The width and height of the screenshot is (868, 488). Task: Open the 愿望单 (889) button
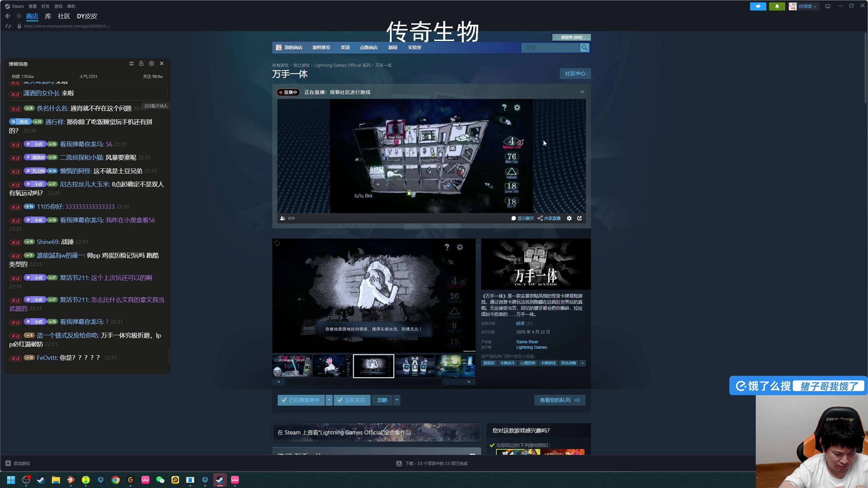(x=572, y=37)
